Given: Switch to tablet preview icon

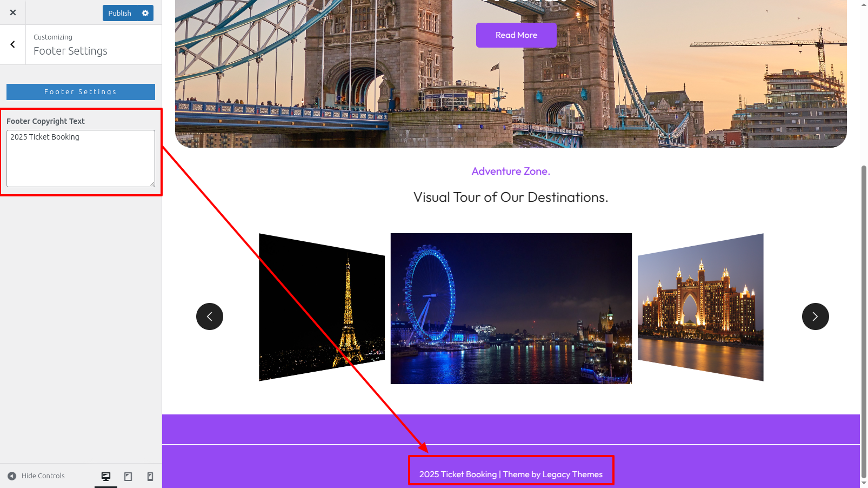Looking at the screenshot, I should point(128,476).
